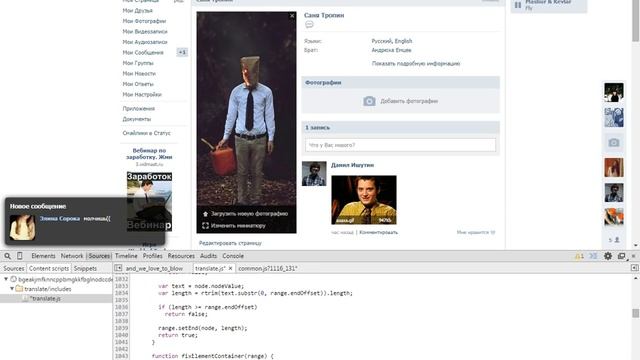
Task: Select translate.js in the file tree
Action: pos(45,298)
